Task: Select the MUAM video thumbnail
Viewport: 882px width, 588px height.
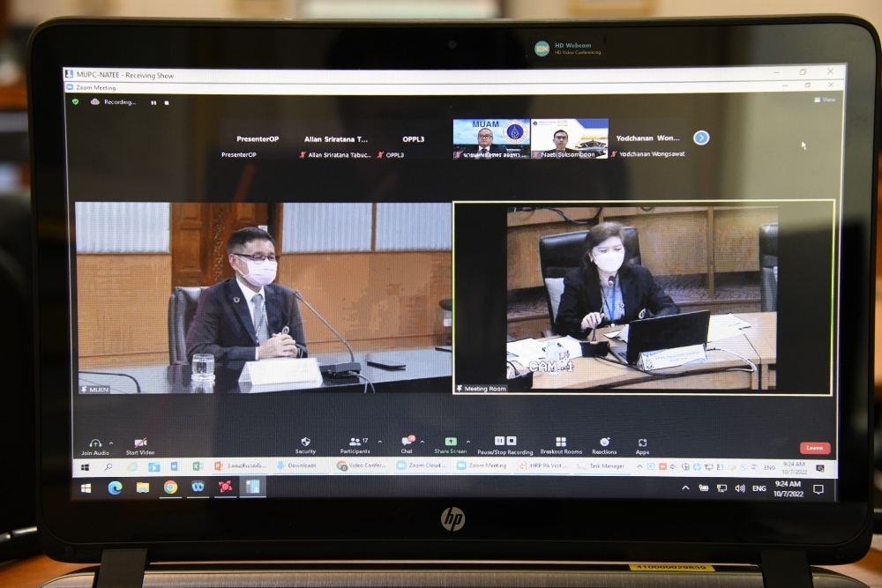Action: pyautogui.click(x=491, y=139)
